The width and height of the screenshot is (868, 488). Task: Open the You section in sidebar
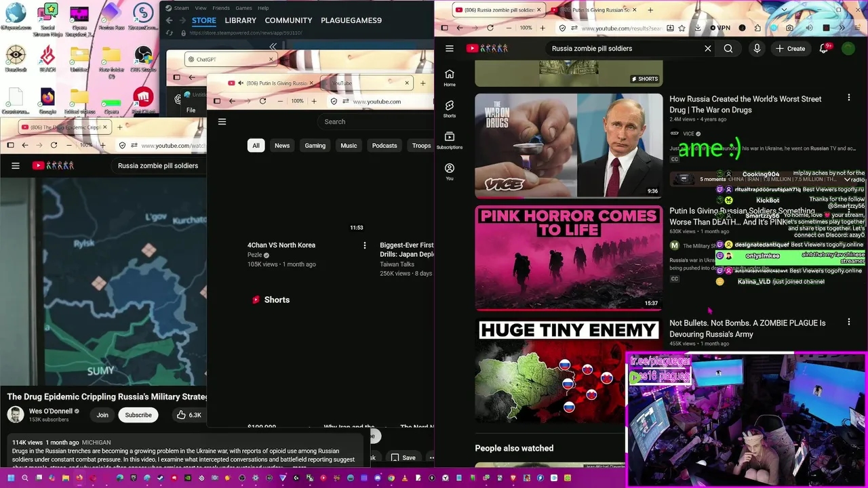450,171
